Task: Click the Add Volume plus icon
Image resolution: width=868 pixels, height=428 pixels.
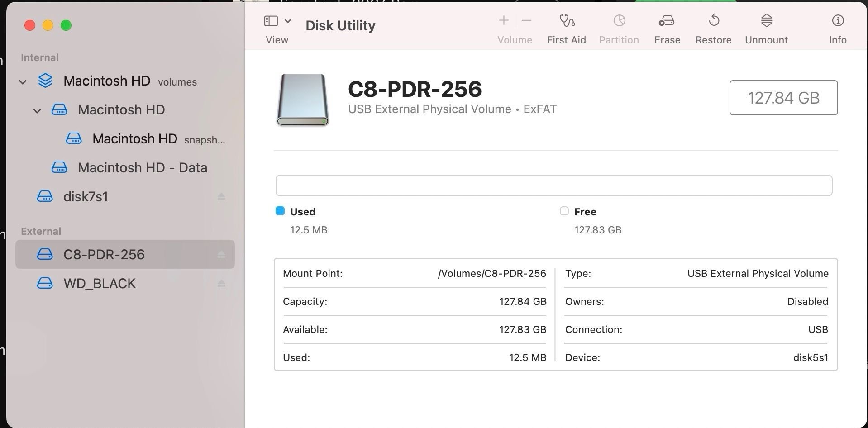Action: point(503,20)
